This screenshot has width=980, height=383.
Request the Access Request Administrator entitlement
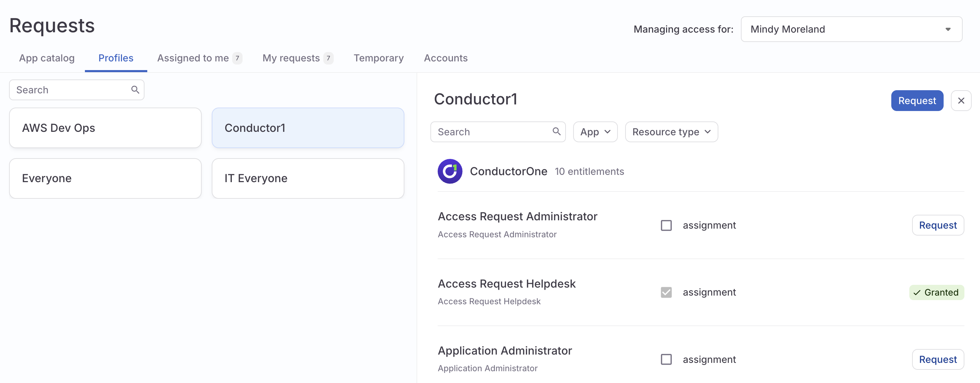tap(938, 225)
